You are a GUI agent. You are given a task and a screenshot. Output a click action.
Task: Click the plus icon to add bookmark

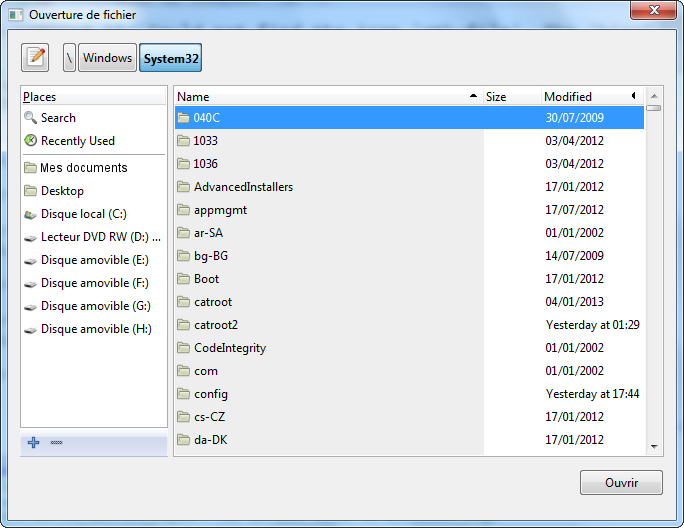pos(34,443)
